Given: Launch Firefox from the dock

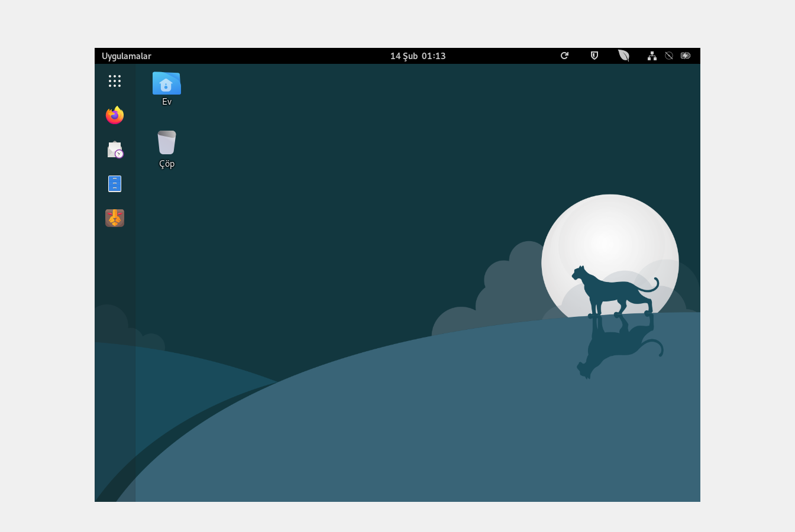Looking at the screenshot, I should coord(115,115).
